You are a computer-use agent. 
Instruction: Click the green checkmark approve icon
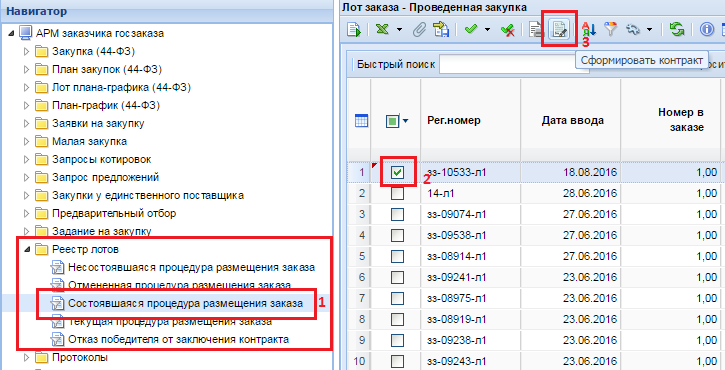[471, 30]
